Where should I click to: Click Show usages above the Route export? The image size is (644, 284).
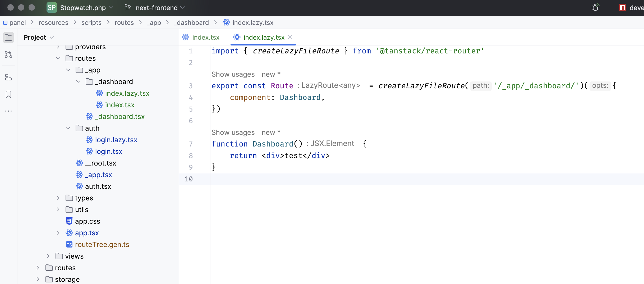coord(233,74)
